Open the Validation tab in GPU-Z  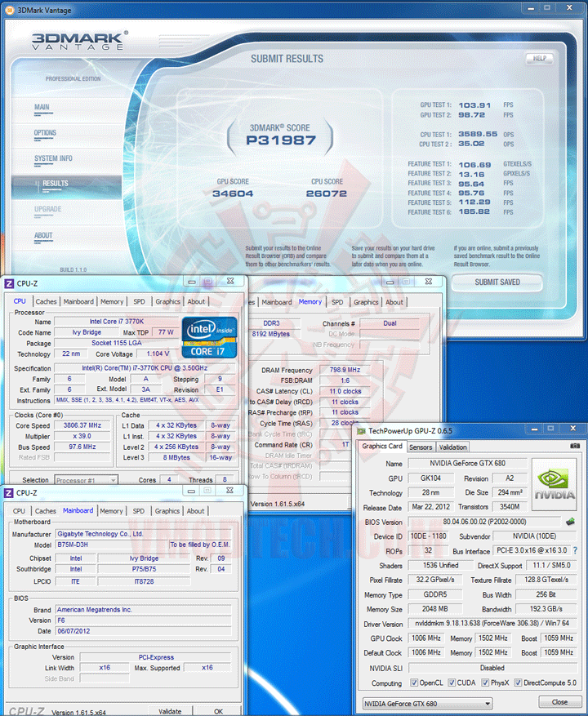click(452, 447)
